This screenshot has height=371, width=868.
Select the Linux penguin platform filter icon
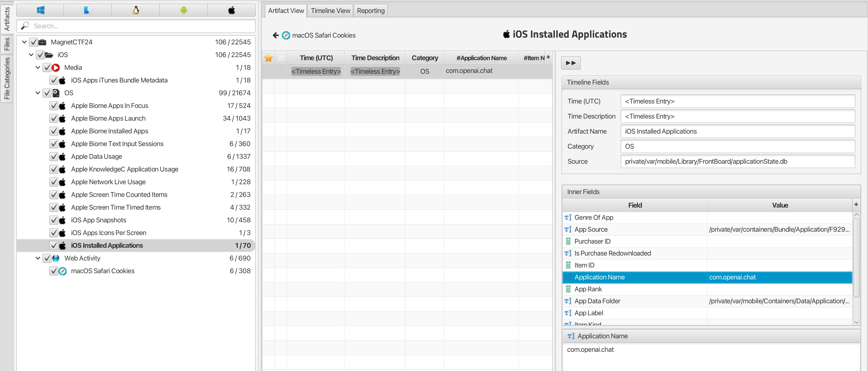point(136,10)
